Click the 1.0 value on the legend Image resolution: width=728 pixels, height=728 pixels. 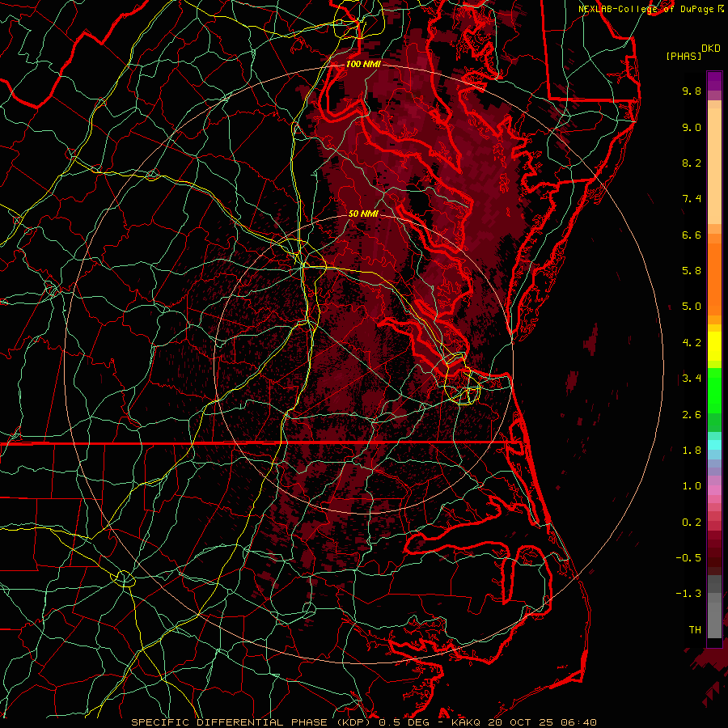tap(692, 486)
